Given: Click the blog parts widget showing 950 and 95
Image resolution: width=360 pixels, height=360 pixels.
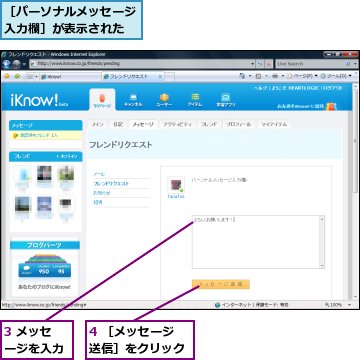Looking at the screenshot, I should click(44, 267).
